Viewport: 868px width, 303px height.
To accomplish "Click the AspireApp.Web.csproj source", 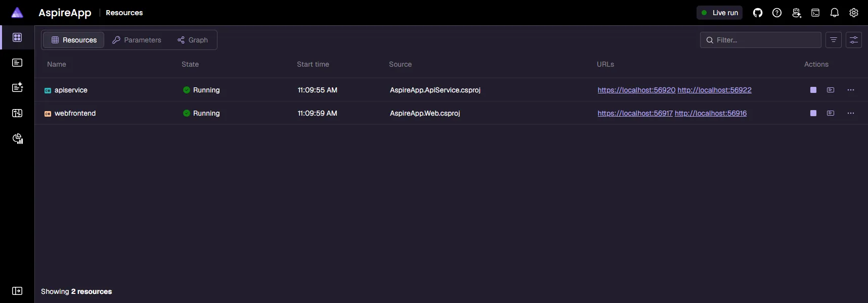I will coord(425,113).
